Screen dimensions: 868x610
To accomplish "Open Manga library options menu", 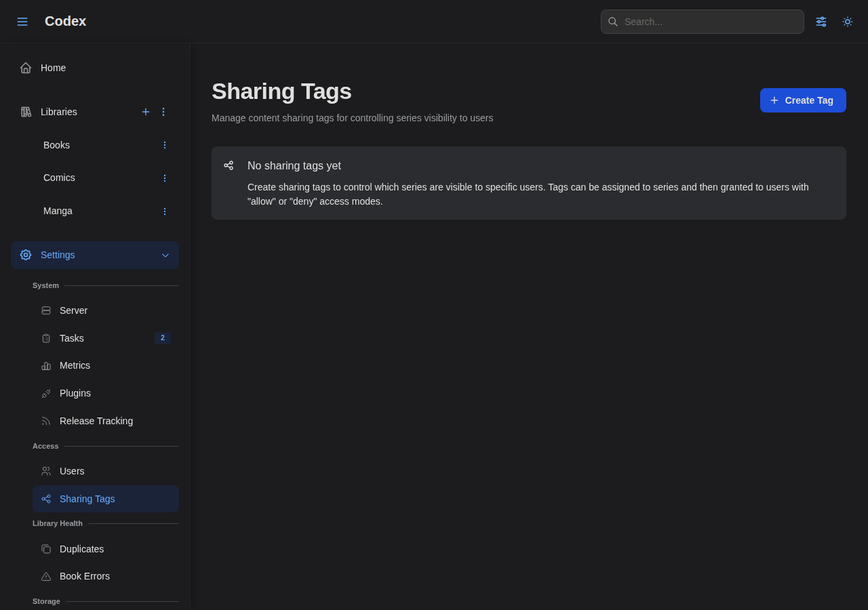I will [164, 211].
